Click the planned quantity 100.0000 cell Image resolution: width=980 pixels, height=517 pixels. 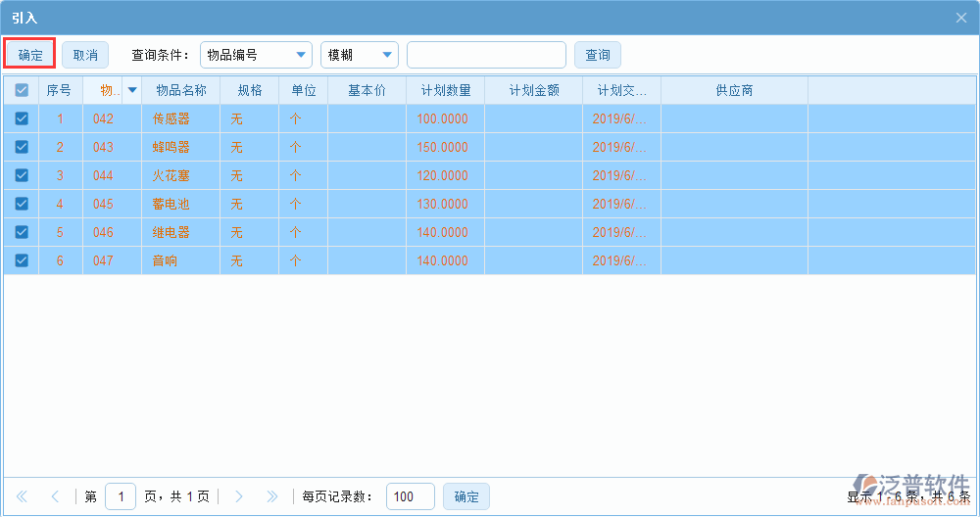(x=445, y=118)
